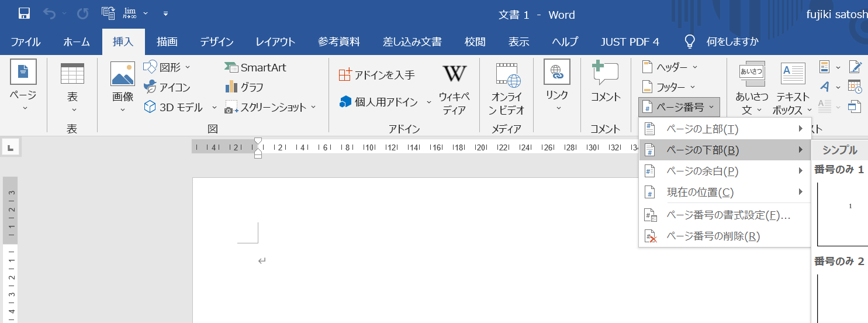Open the 図形 shapes gallery
Viewport: 868px width, 323px height.
167,67
